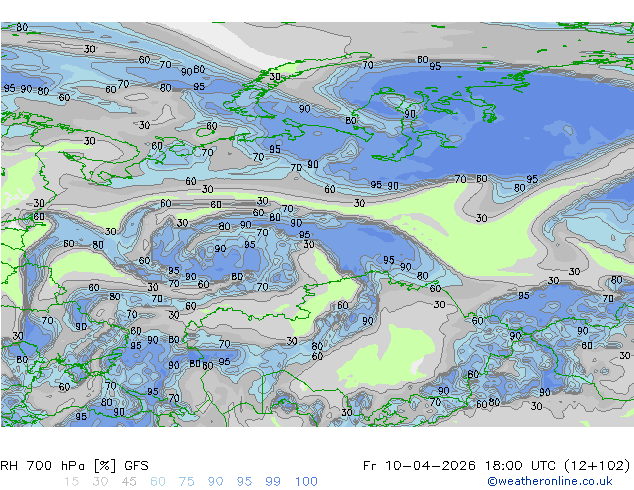This screenshot has width=634, height=490.
Task: Click legend value 45
Action: pyautogui.click(x=129, y=482)
